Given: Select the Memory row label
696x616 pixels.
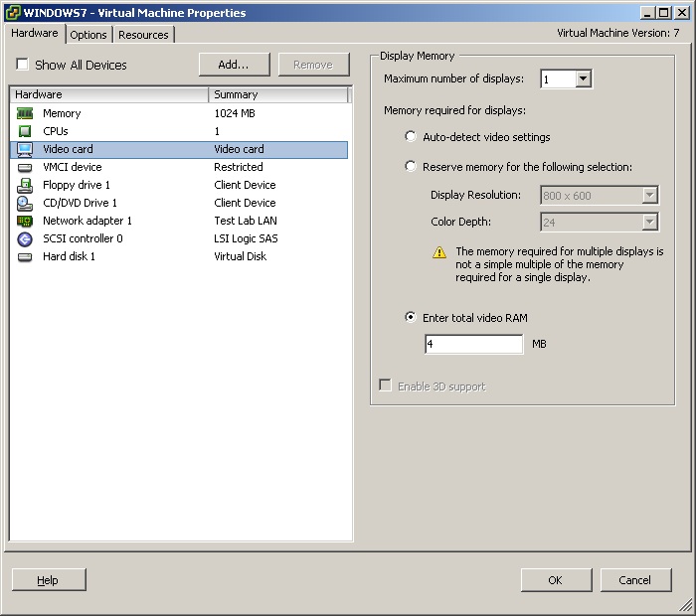Looking at the screenshot, I should (x=62, y=113).
